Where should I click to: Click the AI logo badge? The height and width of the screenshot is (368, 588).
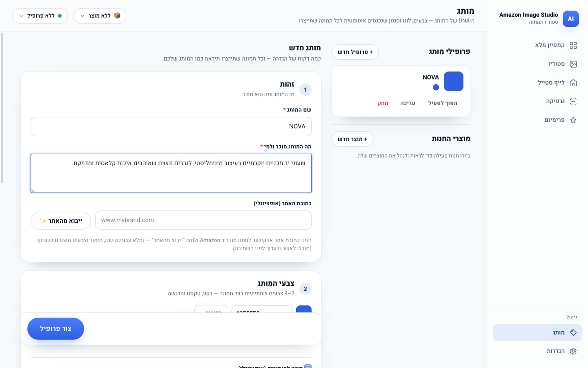[571, 19]
